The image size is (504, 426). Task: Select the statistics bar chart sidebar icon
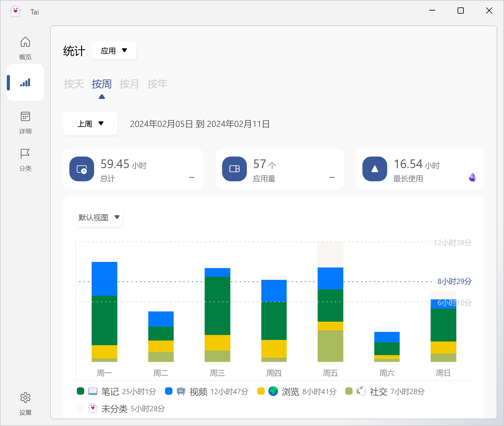coord(25,82)
